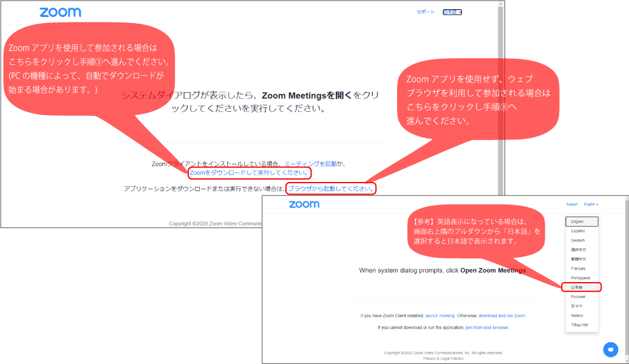Click download and run Zoom link
629x364 pixels.
coord(502,316)
